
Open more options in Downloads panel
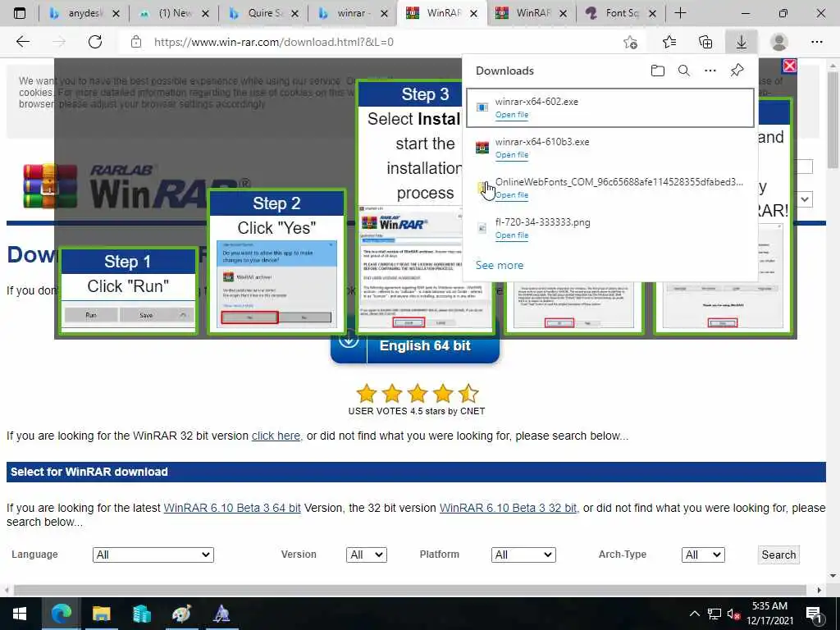pyautogui.click(x=710, y=71)
